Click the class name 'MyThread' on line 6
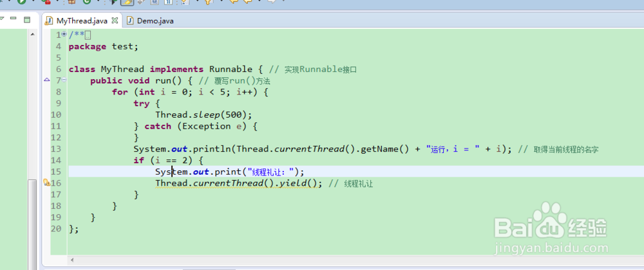644x270 pixels. coord(122,69)
